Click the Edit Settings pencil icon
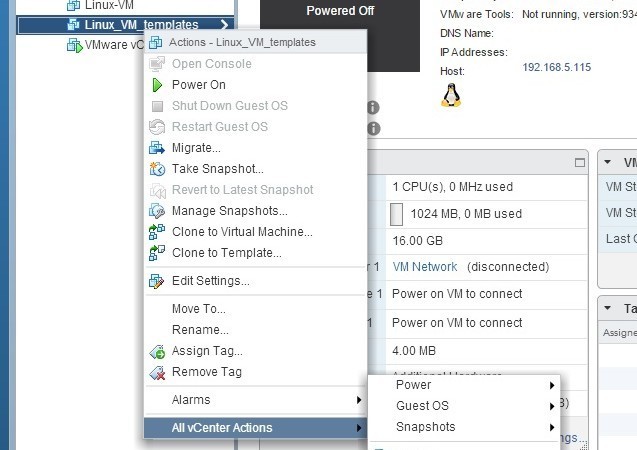637x450 pixels. point(157,281)
